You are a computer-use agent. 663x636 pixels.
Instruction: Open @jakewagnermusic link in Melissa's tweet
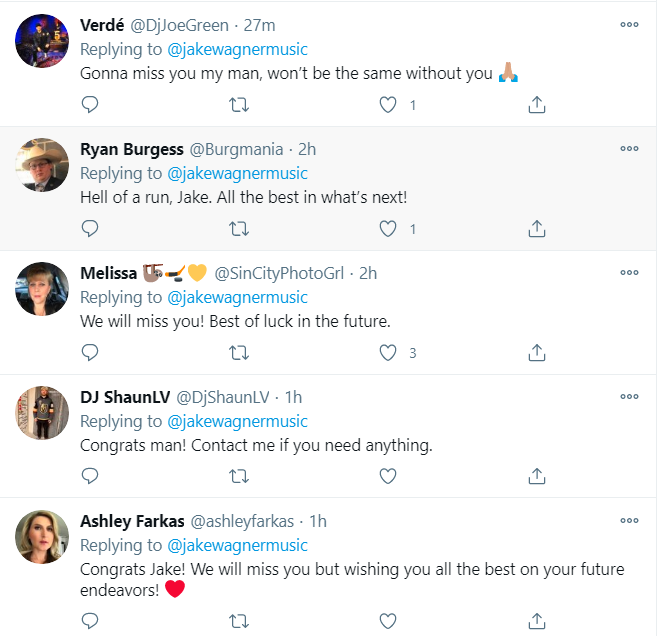[x=237, y=298]
